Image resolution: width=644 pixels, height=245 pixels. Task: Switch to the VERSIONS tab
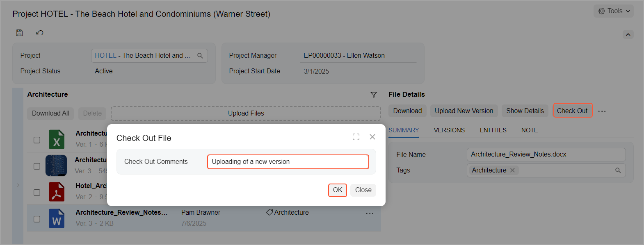(x=449, y=130)
